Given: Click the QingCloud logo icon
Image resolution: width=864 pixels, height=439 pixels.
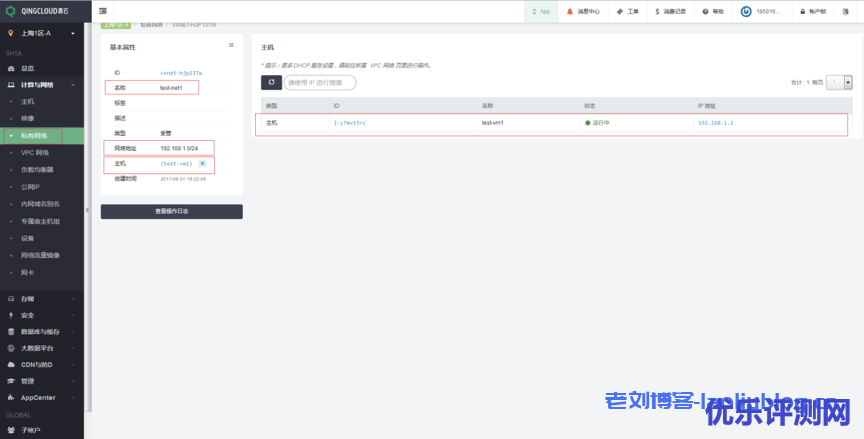Looking at the screenshot, I should [10, 11].
